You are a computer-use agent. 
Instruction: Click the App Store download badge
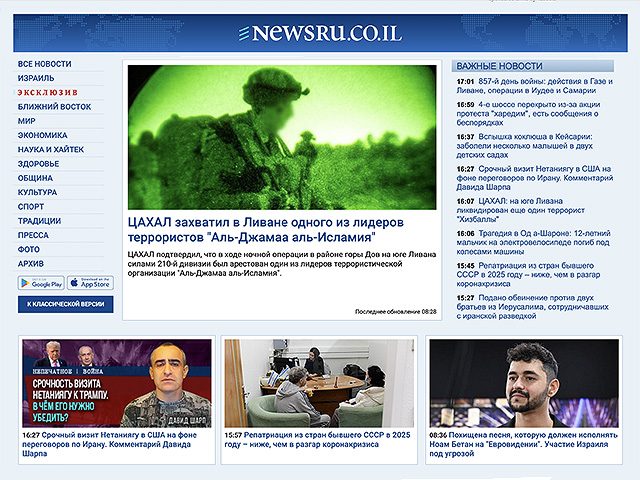point(90,283)
